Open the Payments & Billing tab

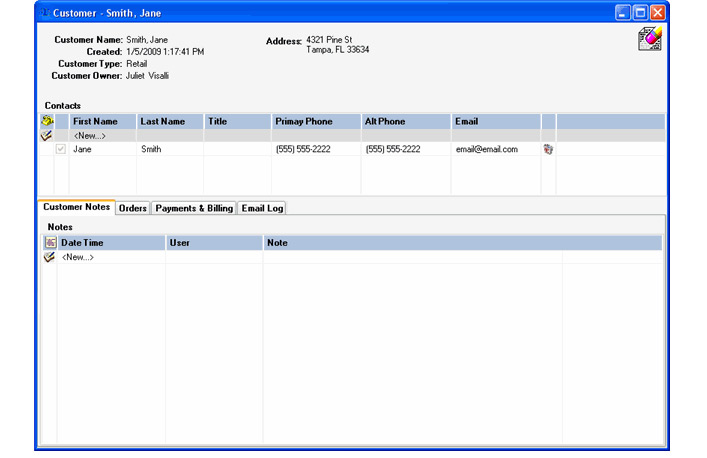tap(194, 208)
